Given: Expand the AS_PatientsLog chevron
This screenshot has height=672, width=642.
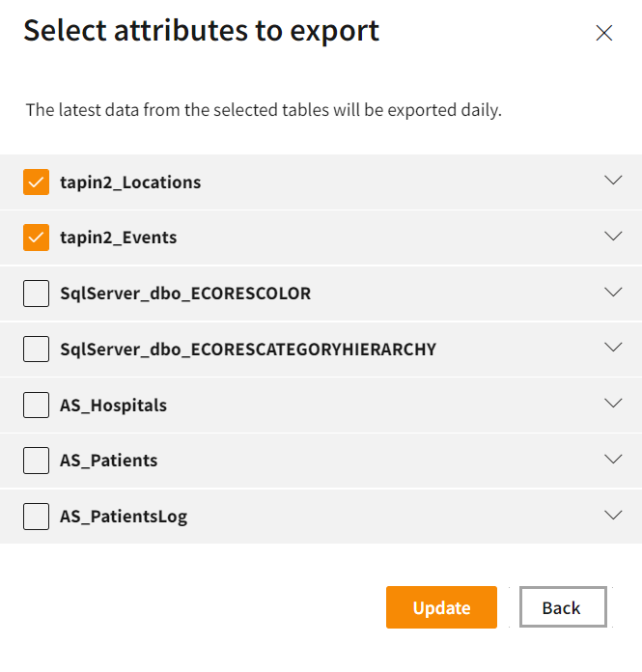Looking at the screenshot, I should tap(613, 515).
